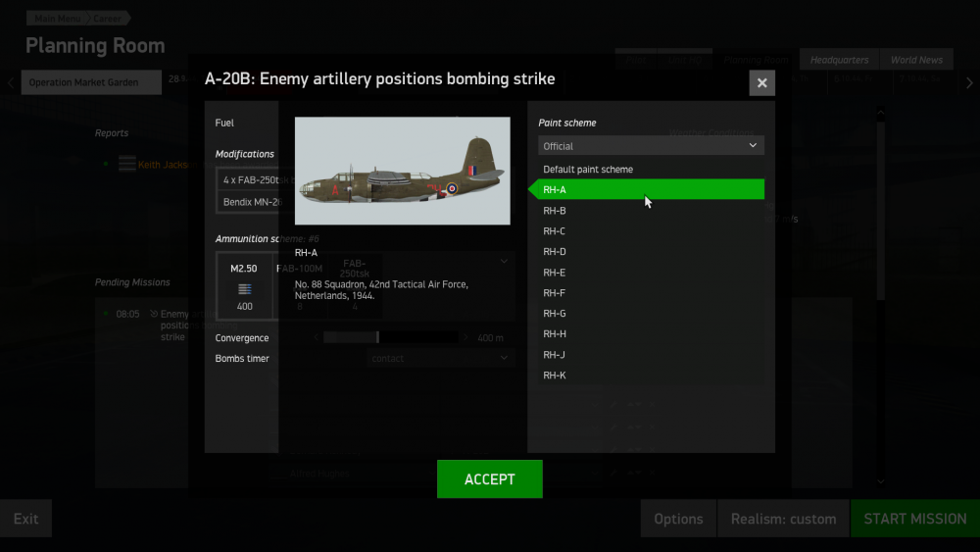Click the A-20B aircraft skin preview
Viewport: 980px width, 552px height.
tap(402, 172)
